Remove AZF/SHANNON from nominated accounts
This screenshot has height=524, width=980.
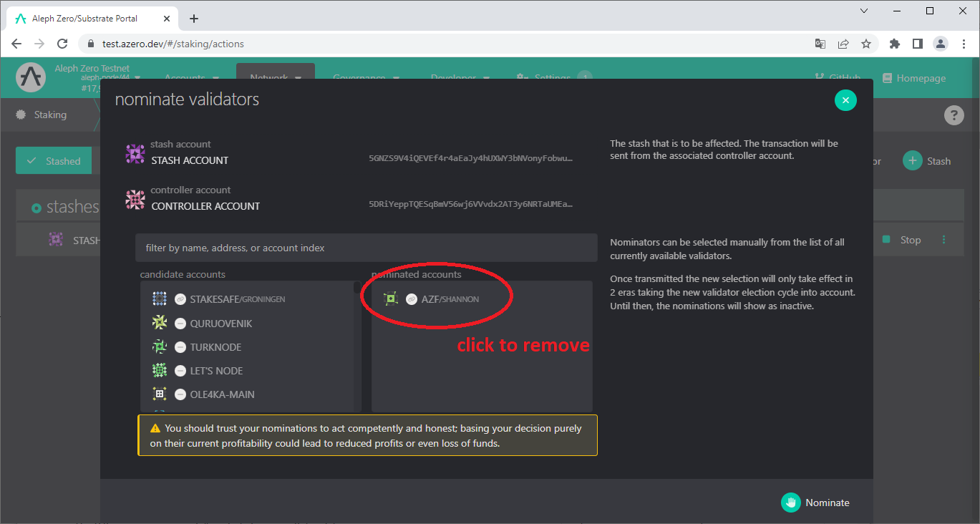[x=482, y=299]
